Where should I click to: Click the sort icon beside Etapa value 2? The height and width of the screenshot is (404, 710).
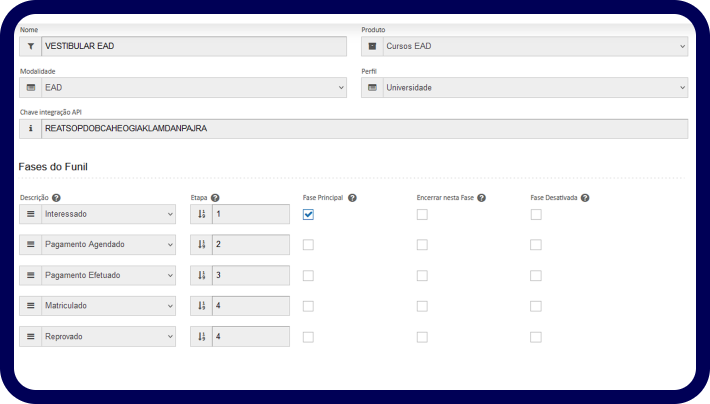(x=201, y=245)
